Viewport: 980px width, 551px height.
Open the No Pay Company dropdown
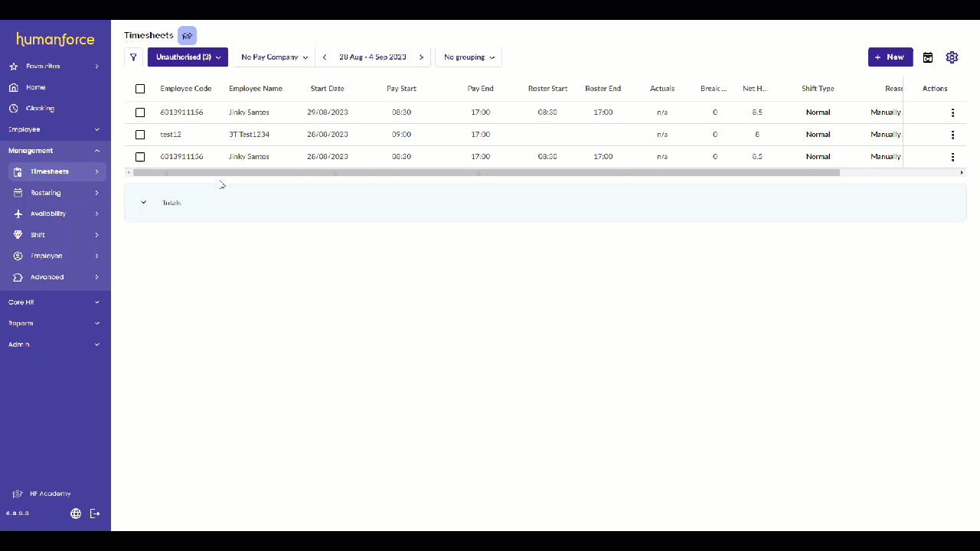click(x=273, y=57)
